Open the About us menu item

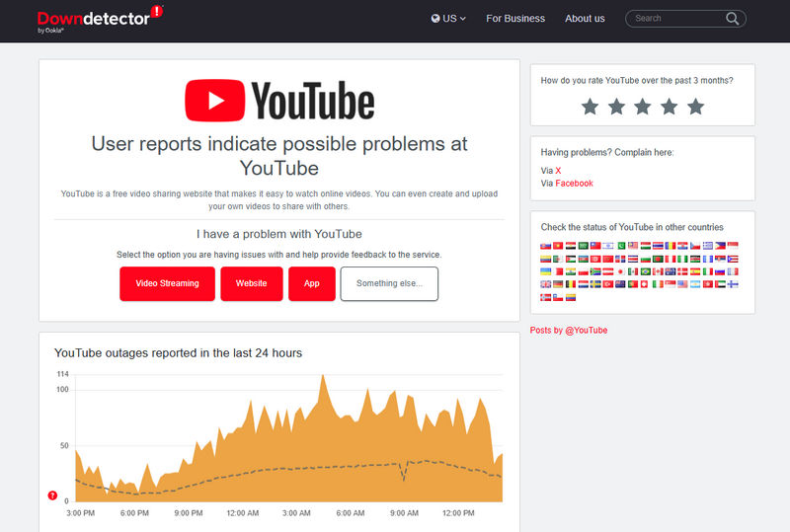click(585, 19)
